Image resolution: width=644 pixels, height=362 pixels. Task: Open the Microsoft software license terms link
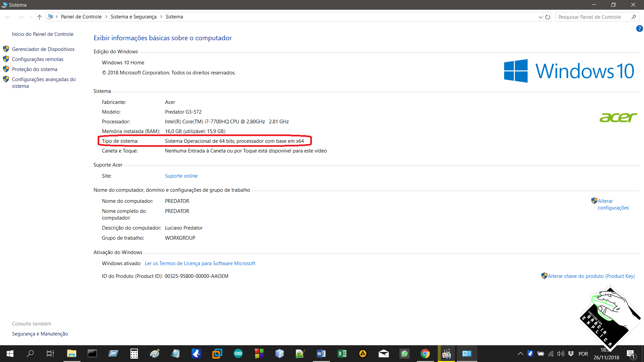tap(200, 263)
